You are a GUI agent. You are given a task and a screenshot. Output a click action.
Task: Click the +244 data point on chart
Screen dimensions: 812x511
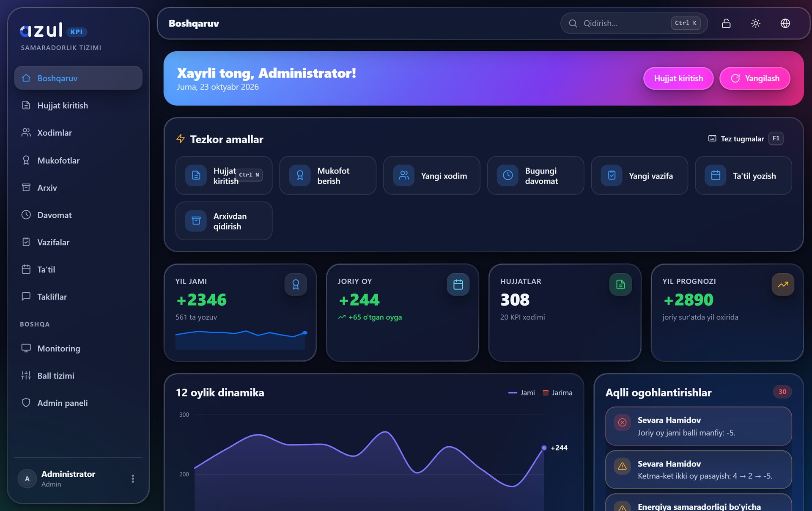(x=544, y=448)
